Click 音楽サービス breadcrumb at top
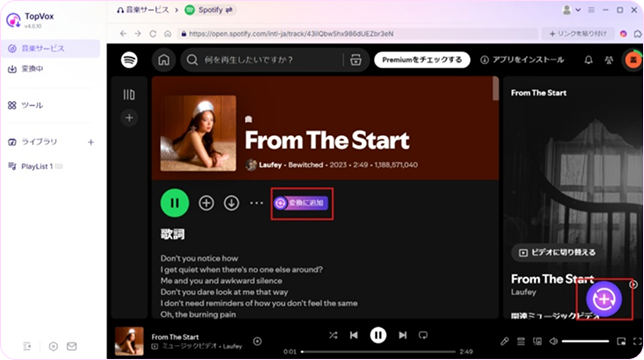Image resolution: width=644 pixels, height=360 pixels. (x=143, y=10)
